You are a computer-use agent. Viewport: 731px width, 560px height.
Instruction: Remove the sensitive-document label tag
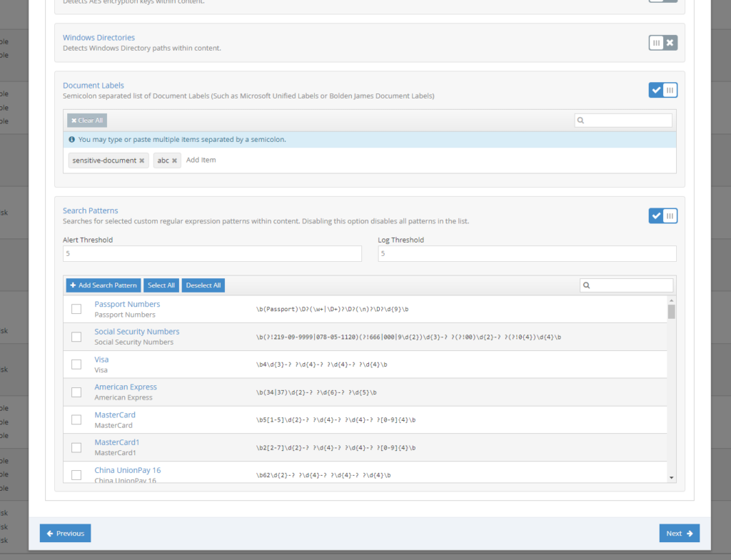[x=142, y=161]
